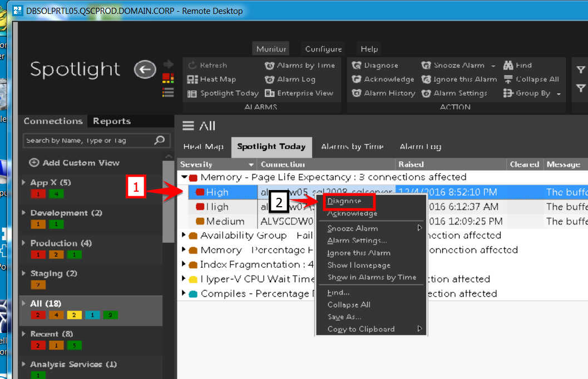This screenshot has height=379, width=588.
Task: Open Copy to Clipboard submenu in the context menu
Action: [370, 329]
